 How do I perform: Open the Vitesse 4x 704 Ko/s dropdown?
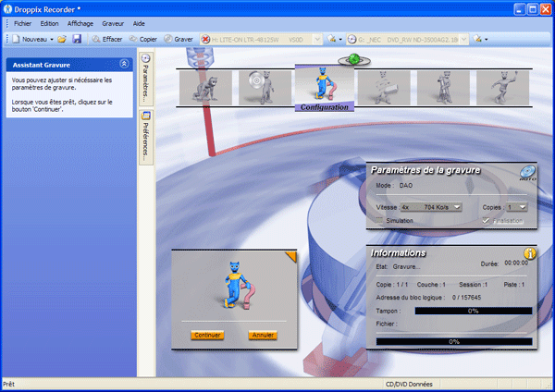[431, 207]
